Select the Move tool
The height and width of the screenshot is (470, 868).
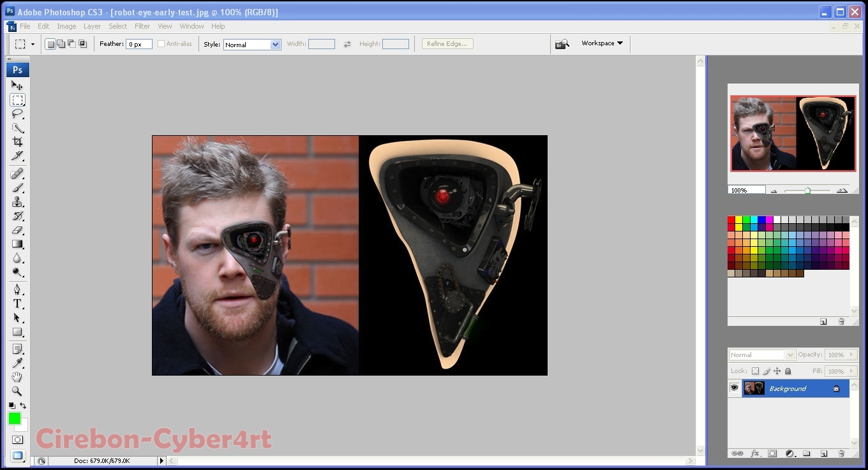click(17, 85)
